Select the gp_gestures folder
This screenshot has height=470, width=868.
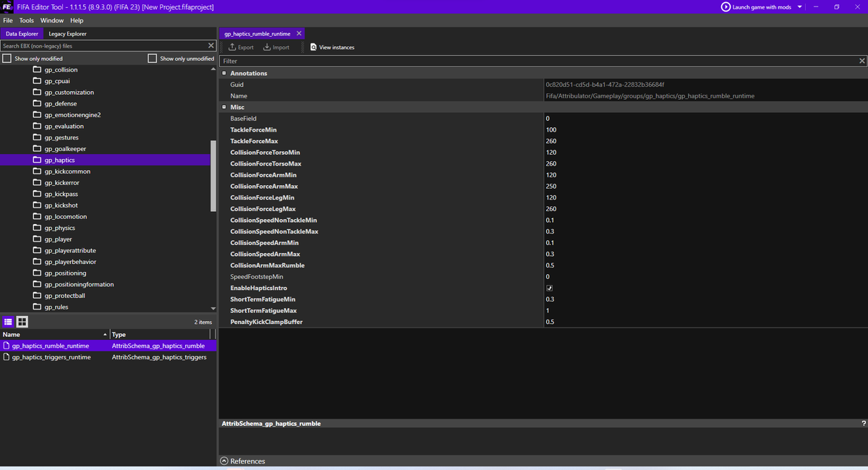(61, 137)
